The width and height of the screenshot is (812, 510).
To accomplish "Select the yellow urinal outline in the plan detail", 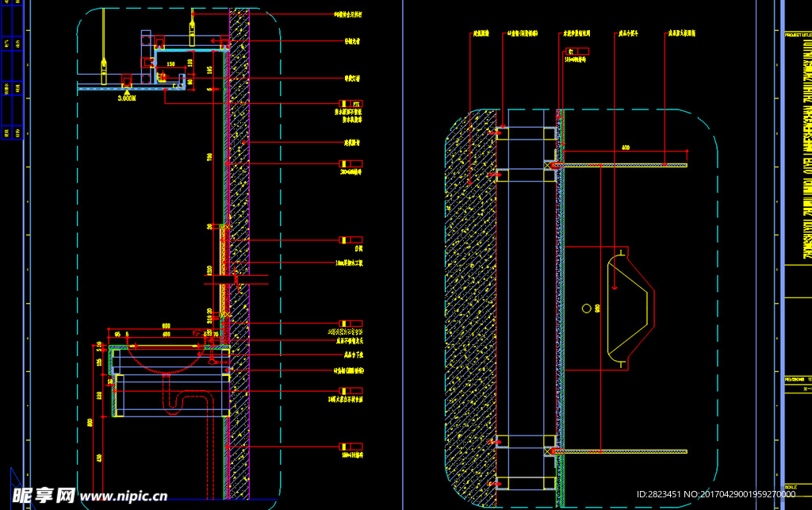I will point(627,309).
